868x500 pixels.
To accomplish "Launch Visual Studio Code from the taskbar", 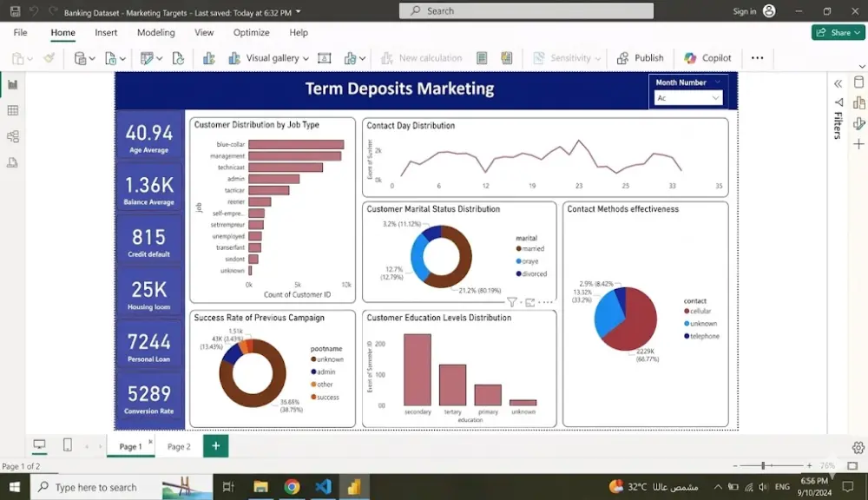I will (323, 486).
